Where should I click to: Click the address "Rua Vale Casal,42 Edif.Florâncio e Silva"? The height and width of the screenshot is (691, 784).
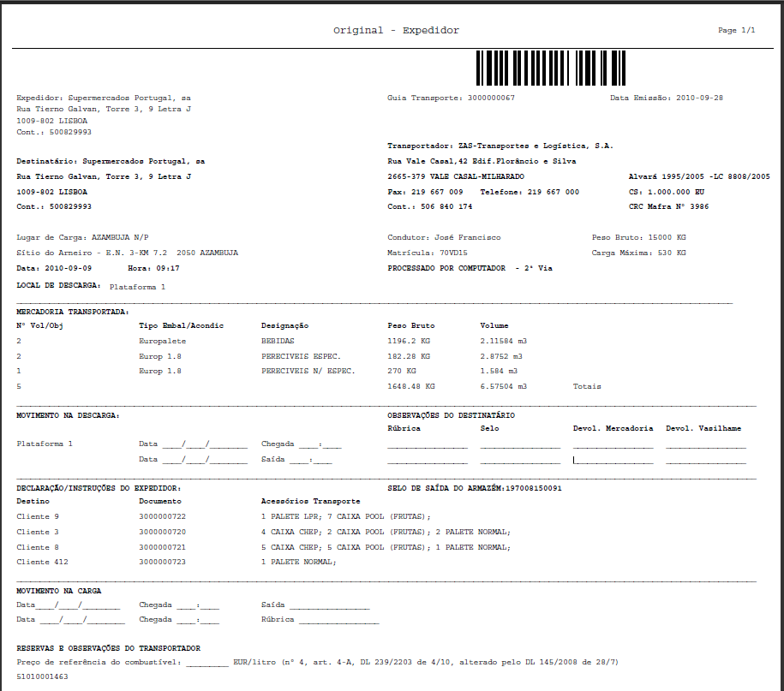point(482,161)
